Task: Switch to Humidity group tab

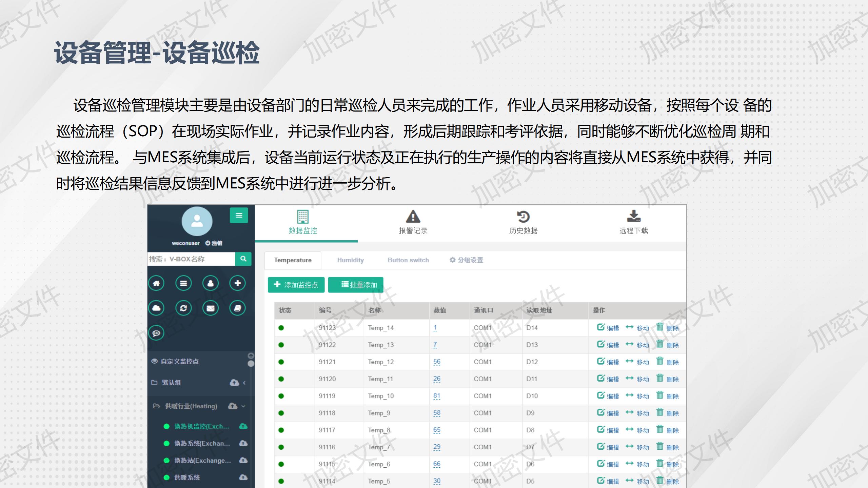Action: pos(350,260)
